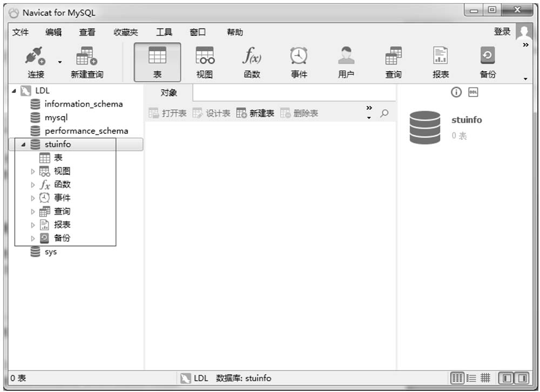This screenshot has width=540, height=392.
Task: Select the User (用户) toolbar button
Action: (346, 62)
